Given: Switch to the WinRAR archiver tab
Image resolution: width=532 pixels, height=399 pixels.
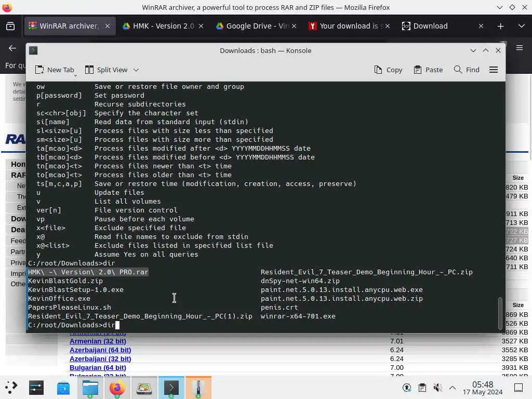Looking at the screenshot, I should [64, 26].
